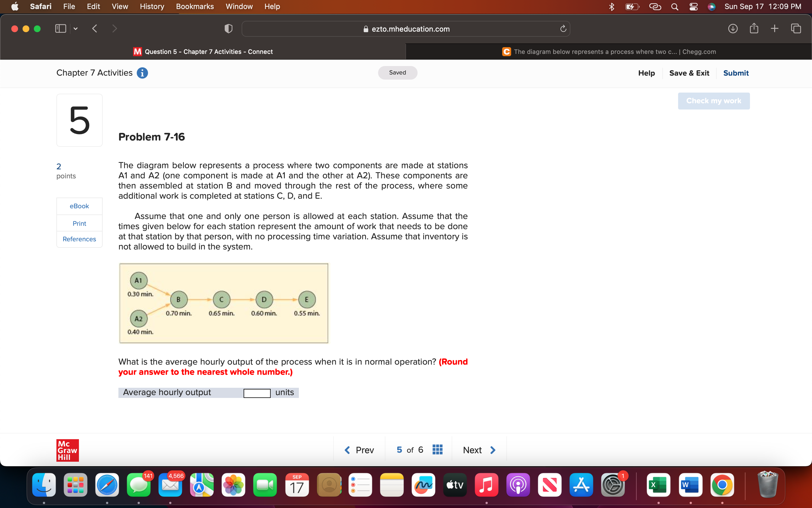
Task: Select the Question 5 Connect tab
Action: (203, 52)
